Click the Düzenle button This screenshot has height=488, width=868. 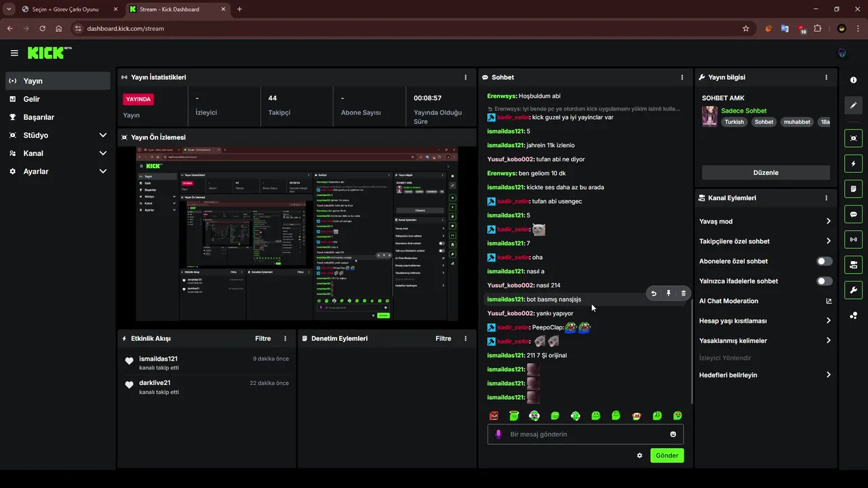pyautogui.click(x=766, y=172)
